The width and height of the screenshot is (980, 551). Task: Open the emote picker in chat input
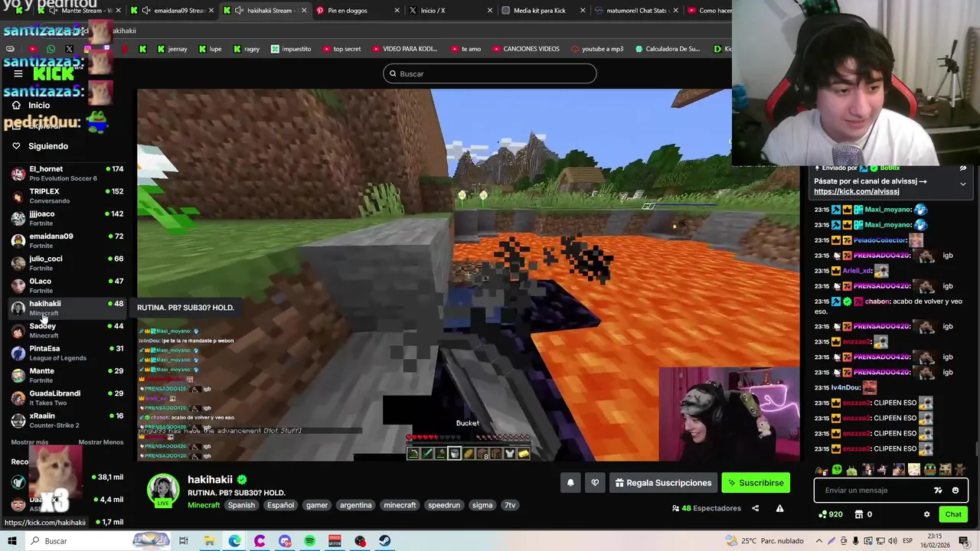(x=955, y=491)
